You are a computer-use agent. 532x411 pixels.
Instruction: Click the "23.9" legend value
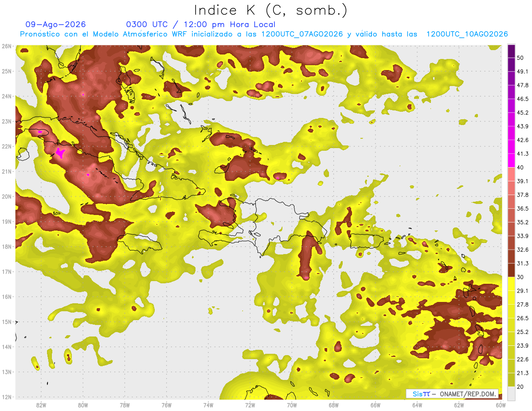click(x=522, y=345)
